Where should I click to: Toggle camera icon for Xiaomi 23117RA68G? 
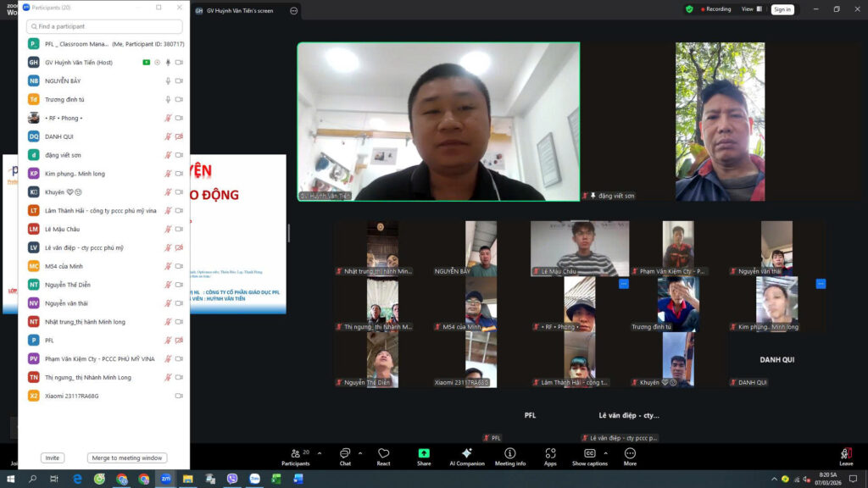179,396
